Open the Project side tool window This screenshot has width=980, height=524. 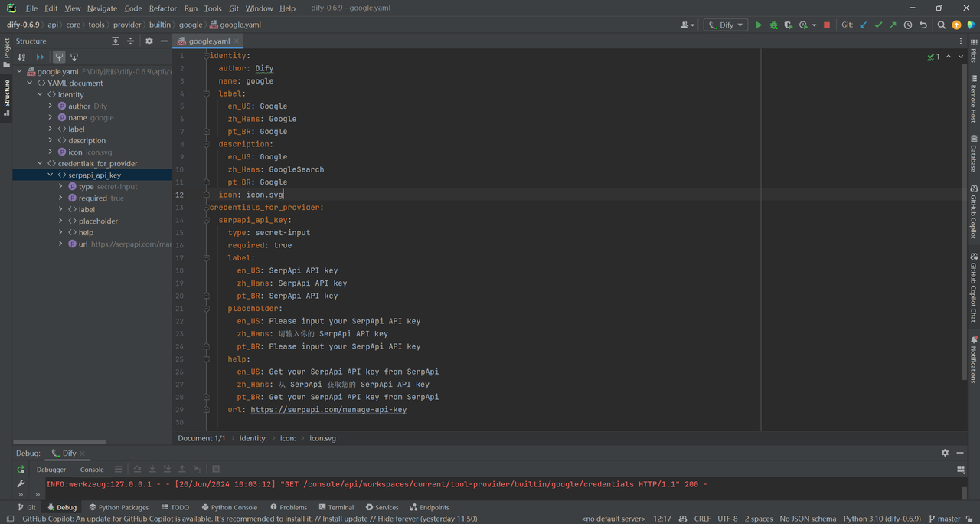[x=7, y=52]
